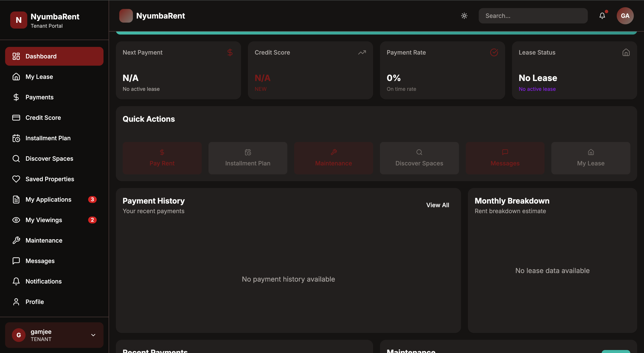Click the badge 3 on My Applications
This screenshot has height=353, width=644.
point(92,199)
